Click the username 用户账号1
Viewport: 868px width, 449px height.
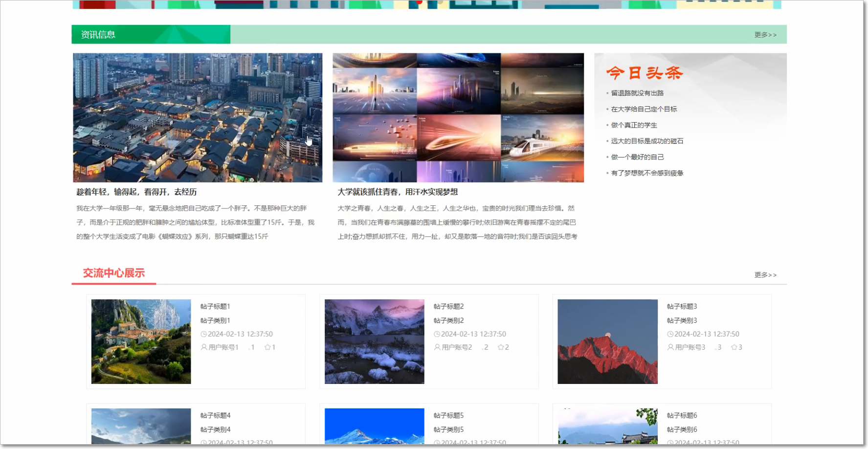pyautogui.click(x=223, y=347)
